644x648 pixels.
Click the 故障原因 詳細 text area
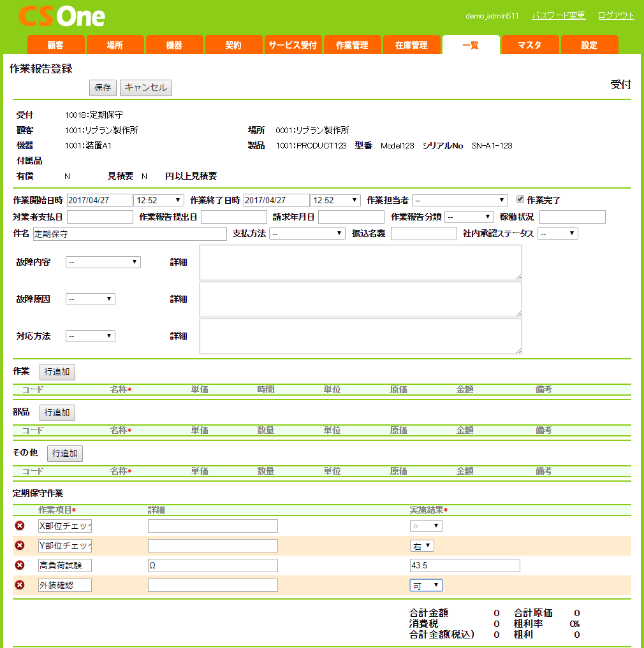point(361,299)
